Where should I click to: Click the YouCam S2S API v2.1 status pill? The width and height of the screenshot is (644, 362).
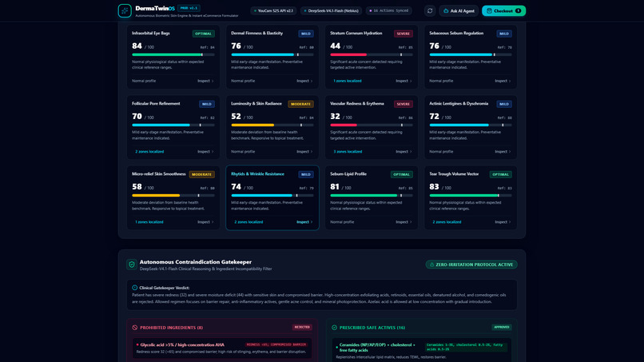tap(273, 10)
